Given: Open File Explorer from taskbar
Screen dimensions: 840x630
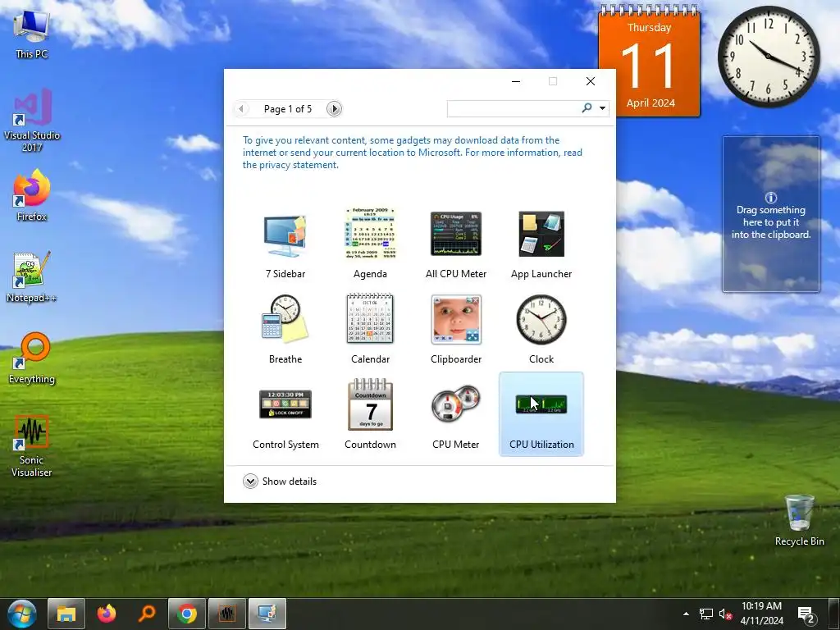Looking at the screenshot, I should [66, 614].
